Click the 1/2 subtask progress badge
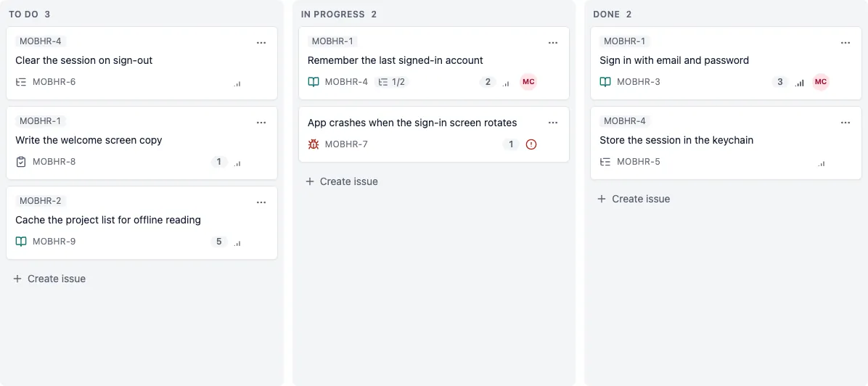Image resolution: width=868 pixels, height=386 pixels. pos(392,82)
